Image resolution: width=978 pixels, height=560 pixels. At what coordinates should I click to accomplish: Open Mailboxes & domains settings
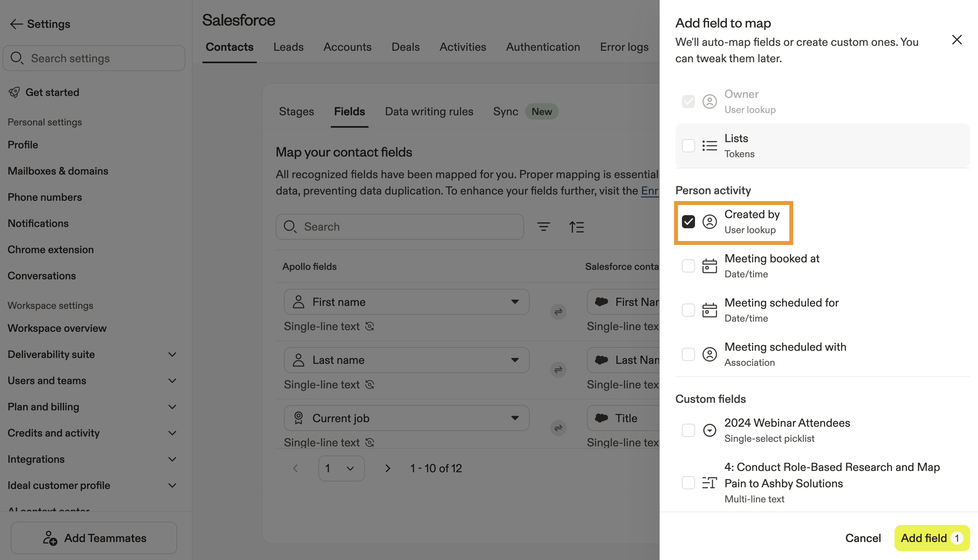(58, 171)
